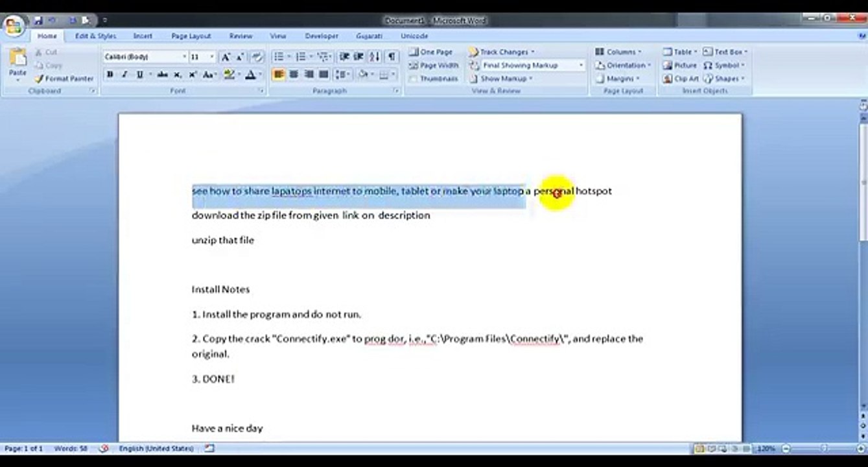Open the Table dropdown

[x=680, y=52]
